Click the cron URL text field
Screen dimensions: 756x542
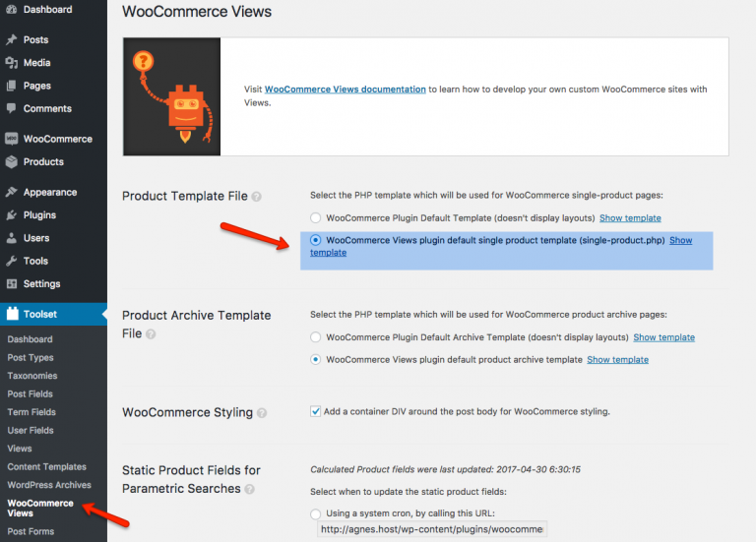(432, 529)
